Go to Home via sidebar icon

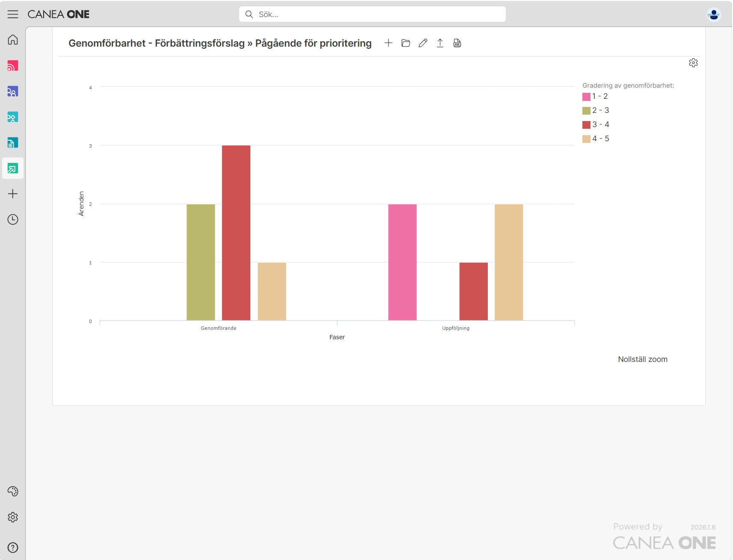[13, 40]
